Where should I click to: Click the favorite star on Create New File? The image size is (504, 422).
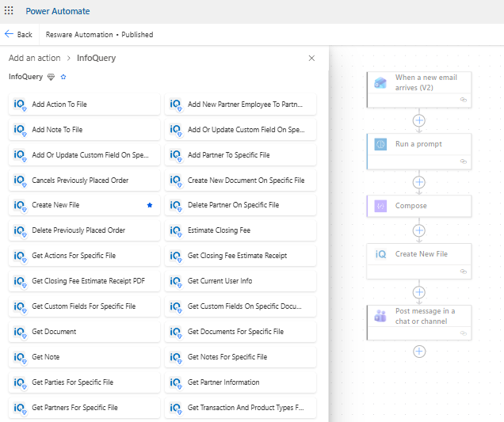point(149,205)
